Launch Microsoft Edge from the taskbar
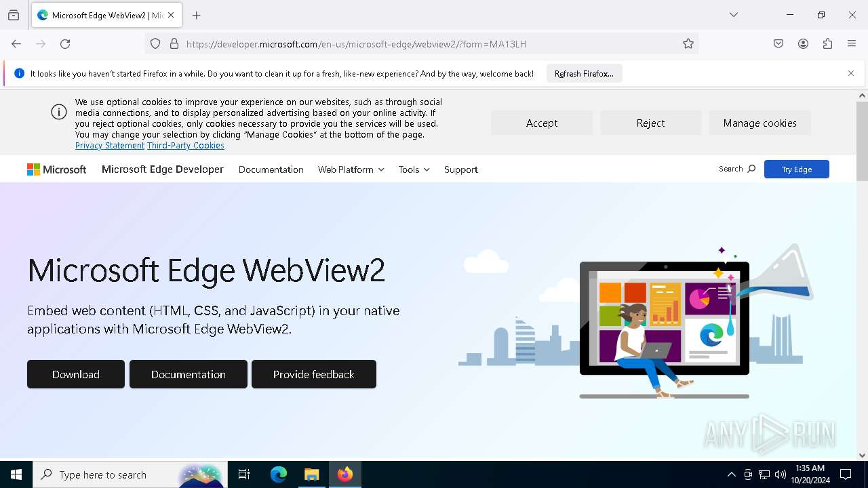This screenshot has height=488, width=868. pyautogui.click(x=279, y=474)
